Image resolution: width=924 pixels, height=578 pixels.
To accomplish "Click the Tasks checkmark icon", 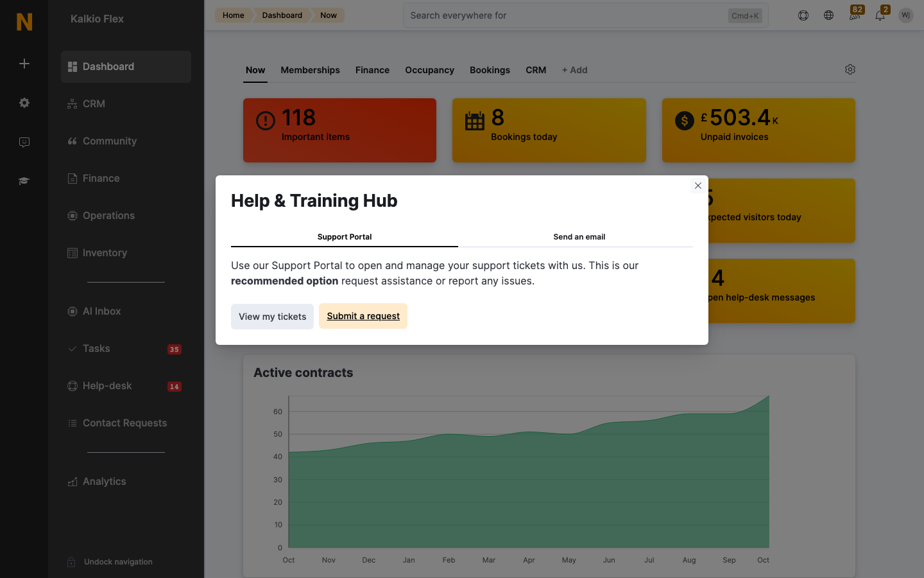I will pos(73,349).
